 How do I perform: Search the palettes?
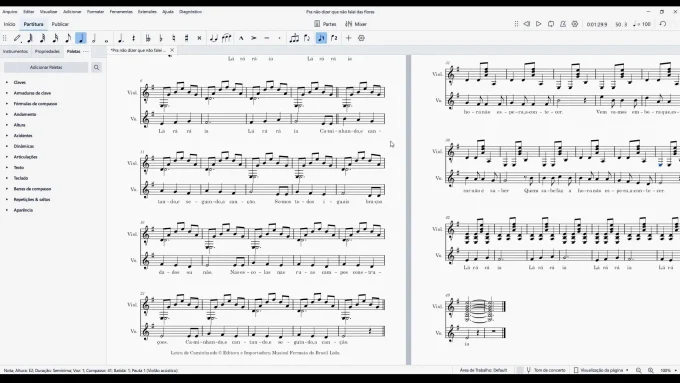pyautogui.click(x=96, y=67)
